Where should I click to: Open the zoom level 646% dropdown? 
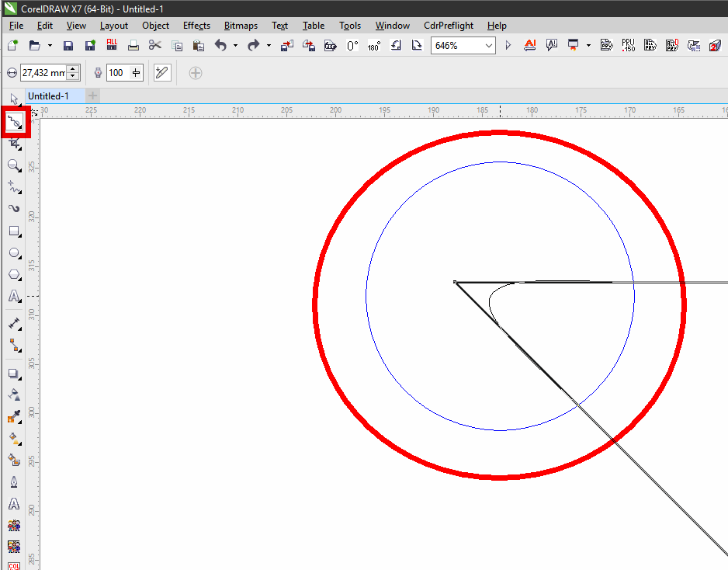pos(489,46)
